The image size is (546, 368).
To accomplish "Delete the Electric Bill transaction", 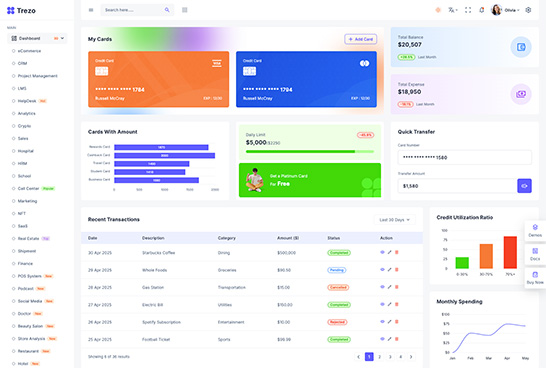I will [397, 304].
